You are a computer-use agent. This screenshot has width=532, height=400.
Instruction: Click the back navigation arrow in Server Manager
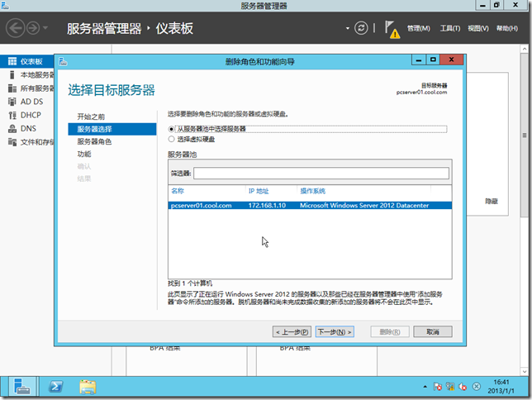(15, 28)
